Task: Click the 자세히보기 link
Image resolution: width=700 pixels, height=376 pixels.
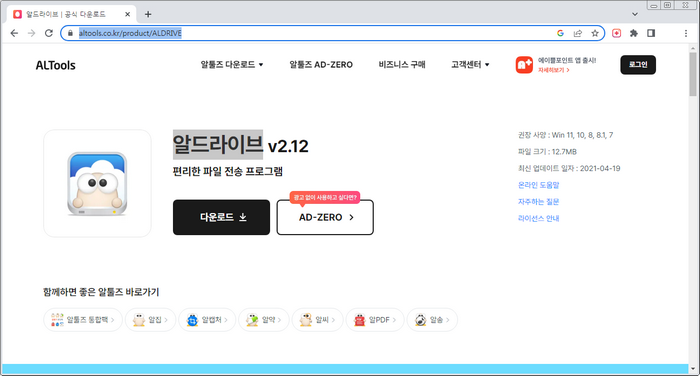Action: click(554, 70)
